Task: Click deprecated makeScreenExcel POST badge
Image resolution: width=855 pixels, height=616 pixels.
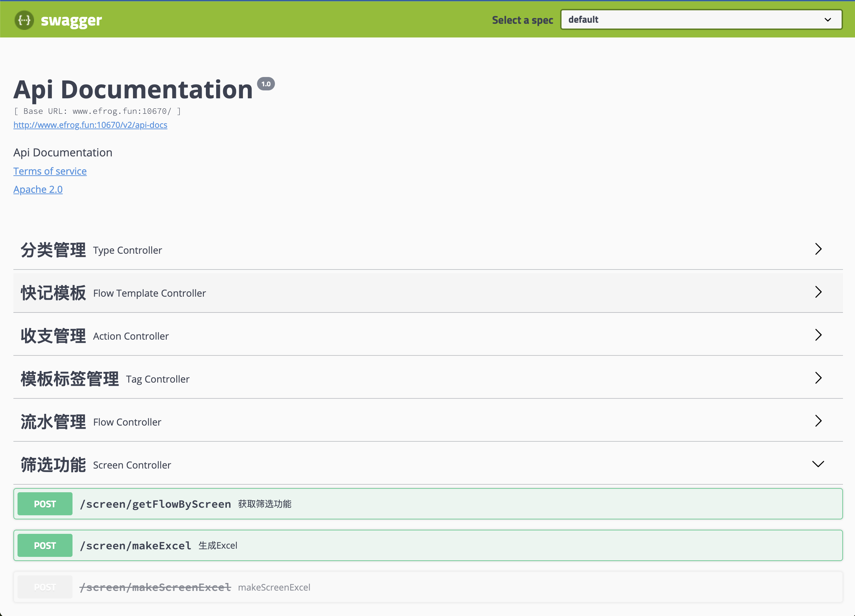Action: (x=45, y=587)
